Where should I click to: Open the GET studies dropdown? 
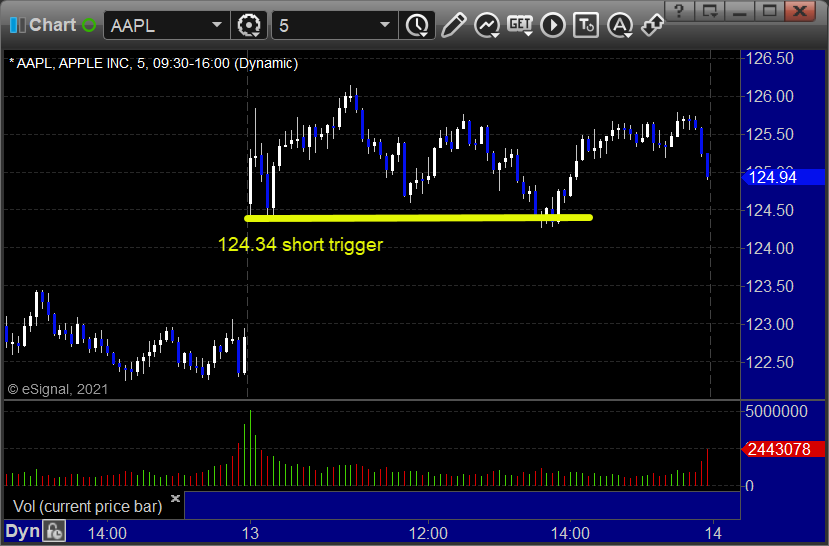coord(520,25)
